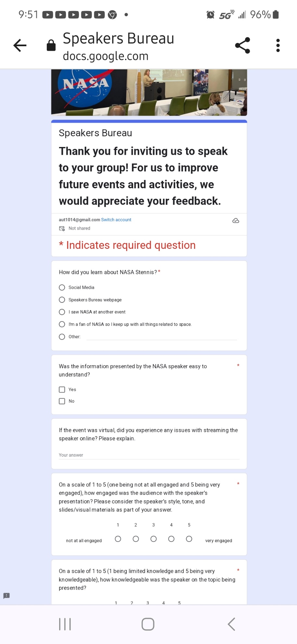This screenshot has width=297, height=644.
Task: Open the three-dot overflow menu
Action: tap(278, 46)
